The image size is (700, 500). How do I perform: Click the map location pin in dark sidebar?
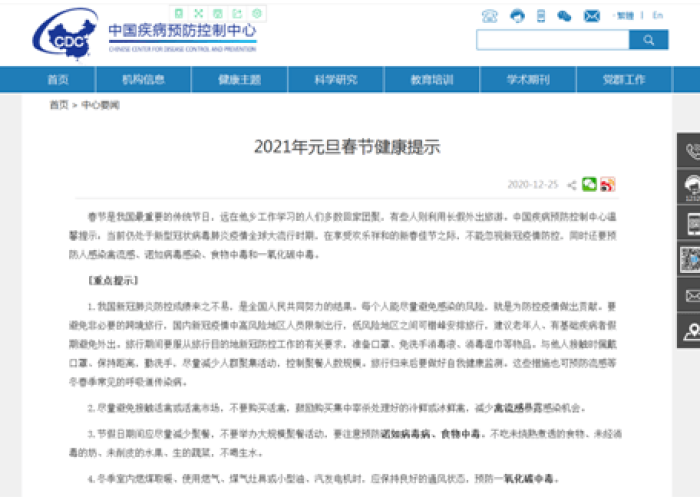[692, 332]
